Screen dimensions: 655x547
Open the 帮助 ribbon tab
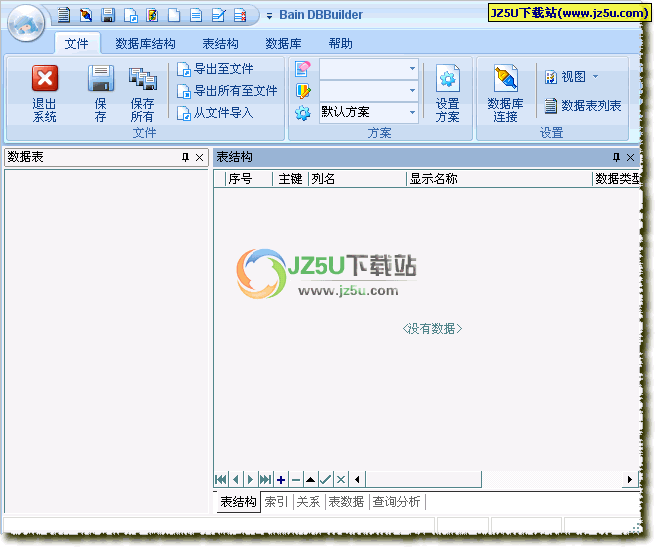(x=340, y=43)
